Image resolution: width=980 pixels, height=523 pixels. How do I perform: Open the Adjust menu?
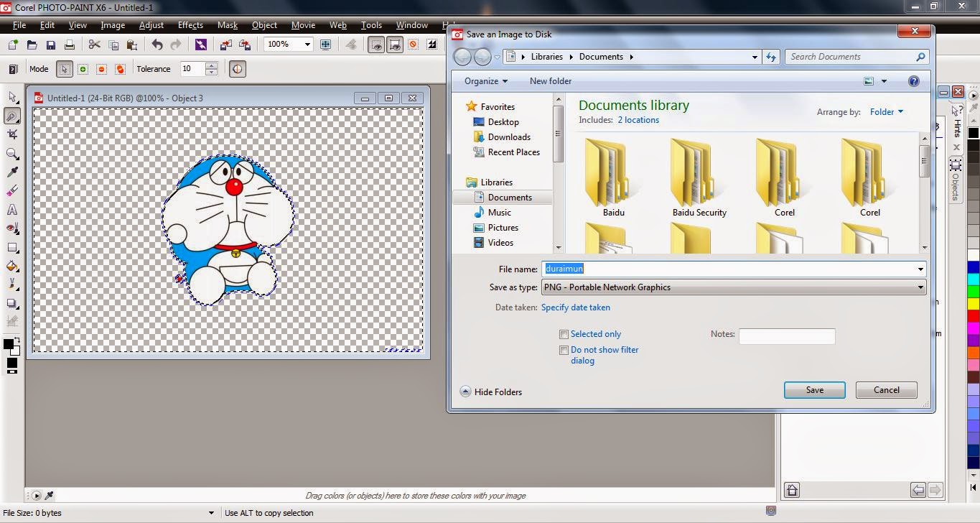[x=151, y=25]
